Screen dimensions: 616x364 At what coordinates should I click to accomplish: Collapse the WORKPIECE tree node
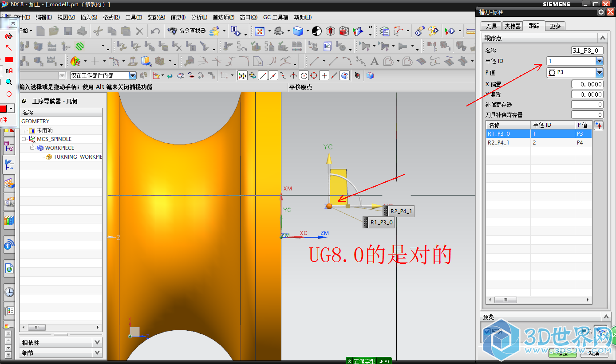[x=33, y=148]
